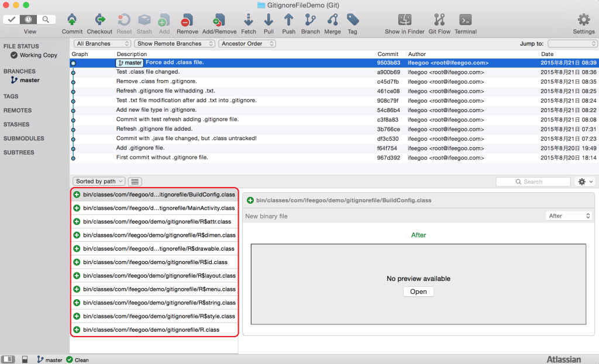Viewport: 599px width, 364px height.
Task: Select commit 'Add .gitignore file.'
Action: pos(334,148)
